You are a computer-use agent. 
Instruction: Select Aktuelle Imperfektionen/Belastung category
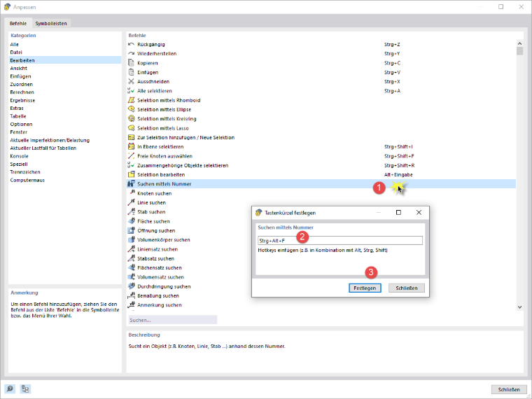pyautogui.click(x=65, y=140)
